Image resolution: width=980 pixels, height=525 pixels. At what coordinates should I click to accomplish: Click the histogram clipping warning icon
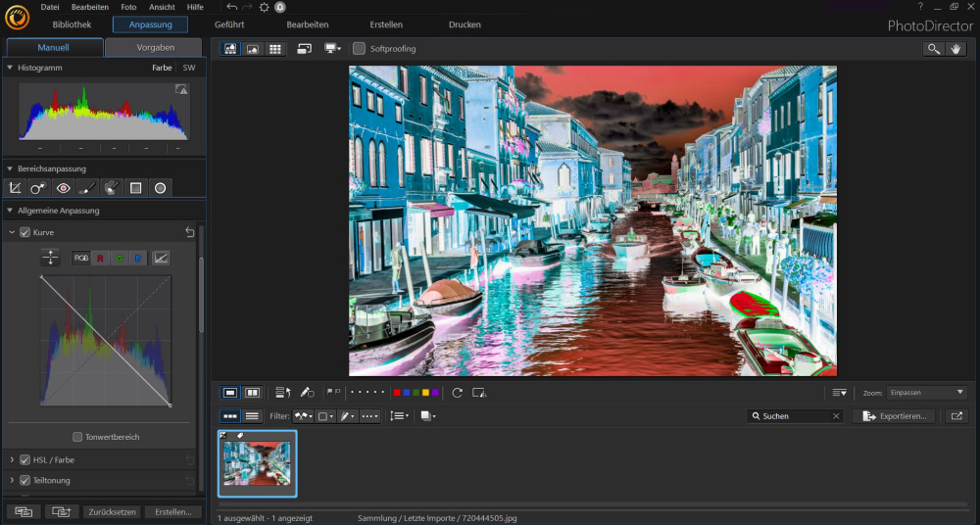(181, 90)
